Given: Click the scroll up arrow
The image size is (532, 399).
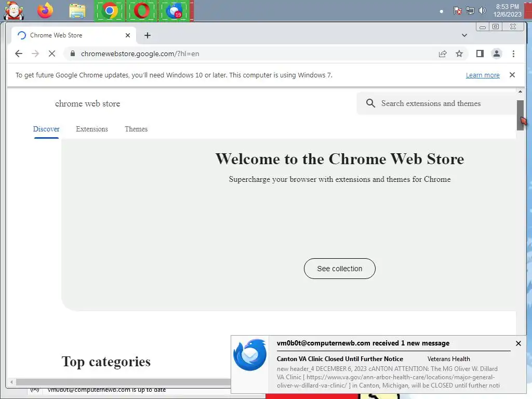Looking at the screenshot, I should point(520,91).
